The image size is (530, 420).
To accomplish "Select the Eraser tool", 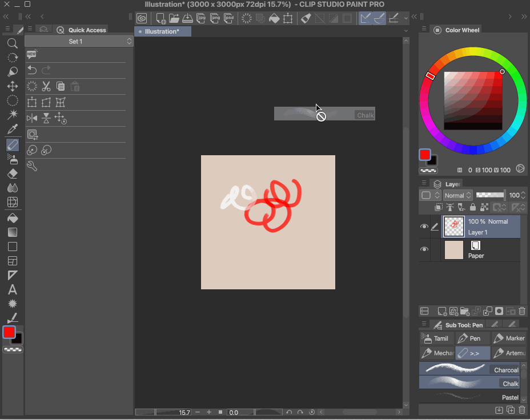I will [13, 173].
